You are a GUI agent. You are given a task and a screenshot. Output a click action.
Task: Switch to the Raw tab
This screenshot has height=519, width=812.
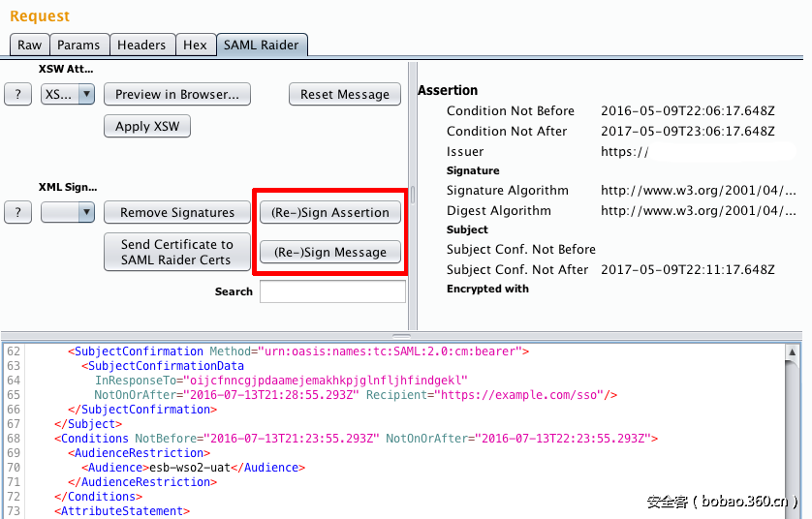click(x=29, y=45)
